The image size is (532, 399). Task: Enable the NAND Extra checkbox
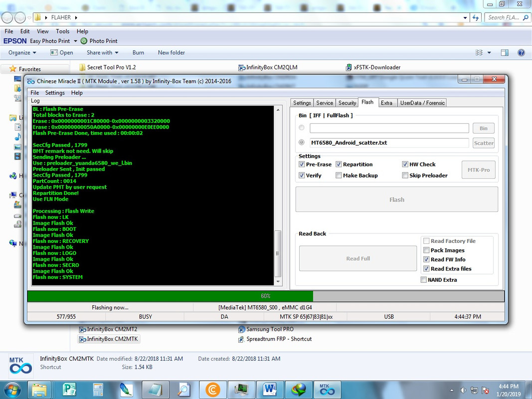coord(424,280)
